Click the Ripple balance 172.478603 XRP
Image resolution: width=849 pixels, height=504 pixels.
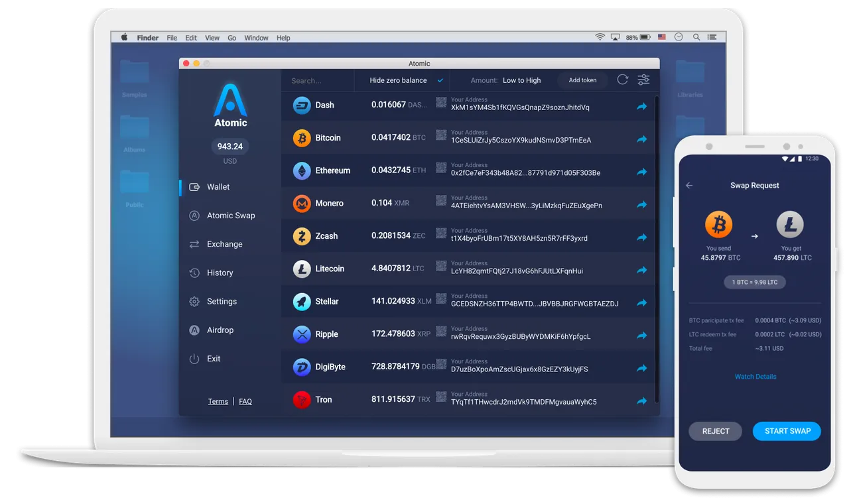tap(401, 334)
